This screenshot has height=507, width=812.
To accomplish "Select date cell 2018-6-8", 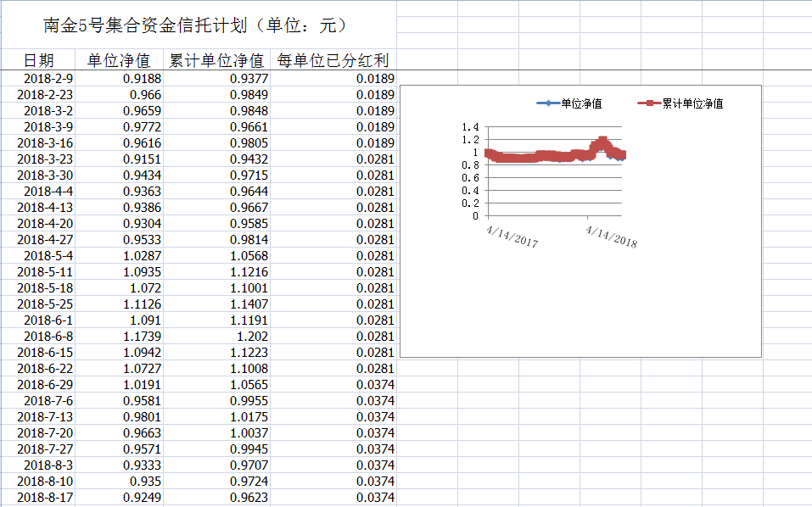I will pos(38,336).
